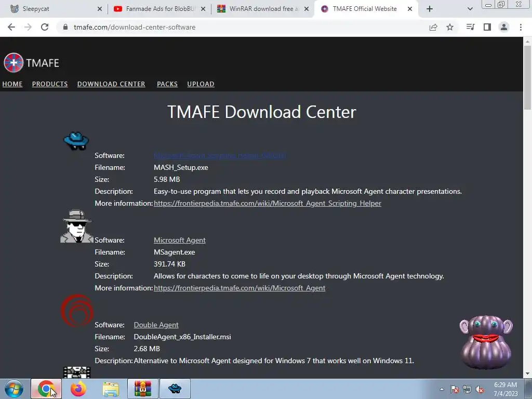Screen dimensions: 532x399
Task: Click the 5.98 MB size value
Action: click(x=167, y=179)
